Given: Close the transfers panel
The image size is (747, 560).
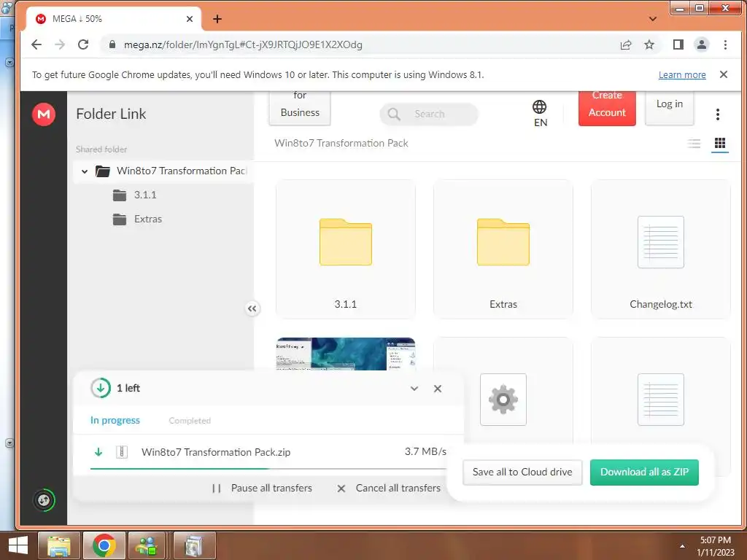Looking at the screenshot, I should tap(438, 389).
